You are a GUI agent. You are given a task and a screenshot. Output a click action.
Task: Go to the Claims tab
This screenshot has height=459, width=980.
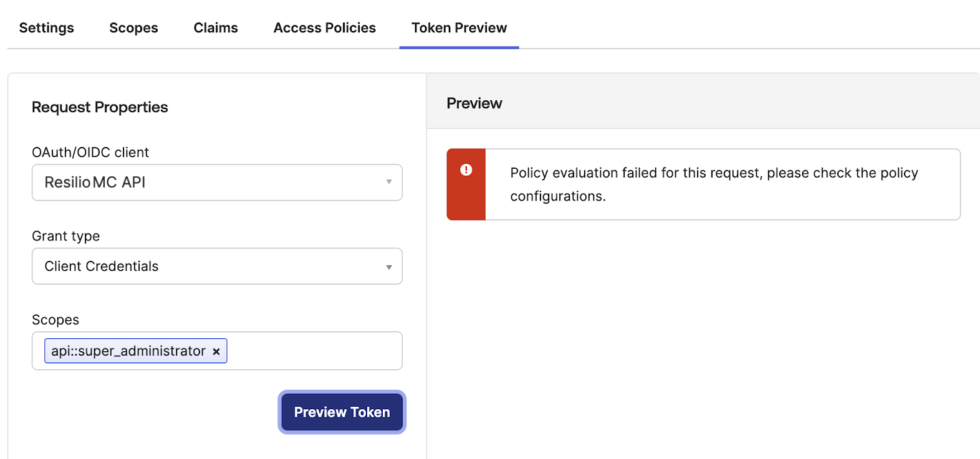pos(216,28)
